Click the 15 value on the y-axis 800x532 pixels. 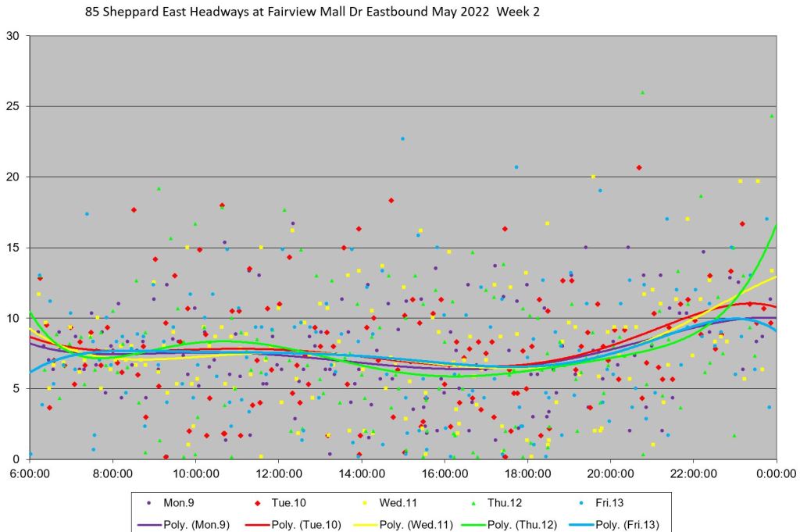pos(13,248)
